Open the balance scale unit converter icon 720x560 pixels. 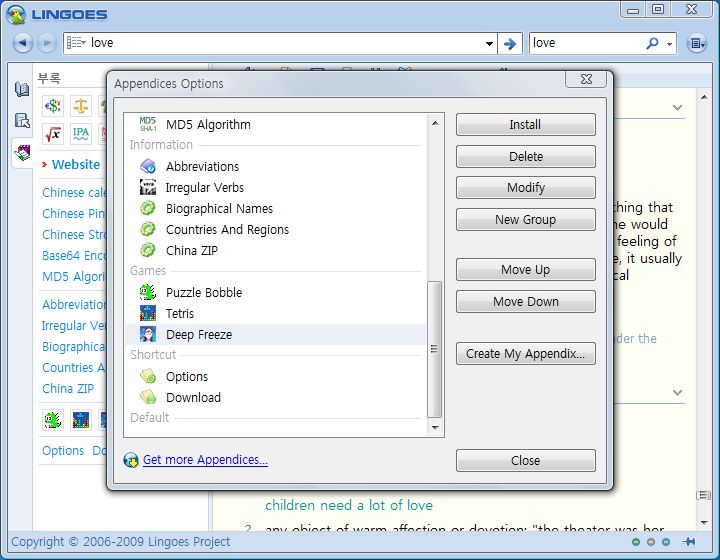(x=81, y=106)
